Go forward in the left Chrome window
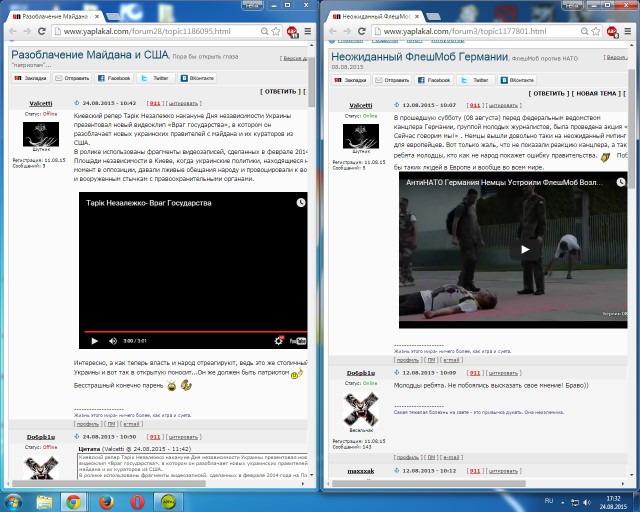Screen dimensions: 640x512 coord(27,31)
